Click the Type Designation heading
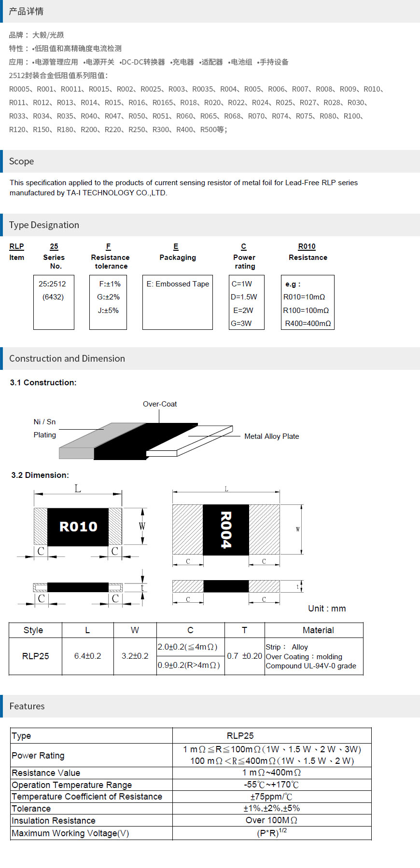This screenshot has height=868, width=420. (x=44, y=225)
